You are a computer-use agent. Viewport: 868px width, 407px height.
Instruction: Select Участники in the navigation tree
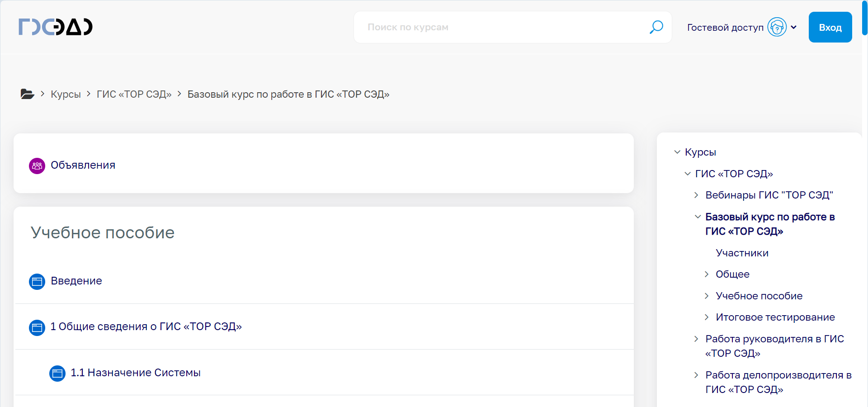tap(742, 253)
